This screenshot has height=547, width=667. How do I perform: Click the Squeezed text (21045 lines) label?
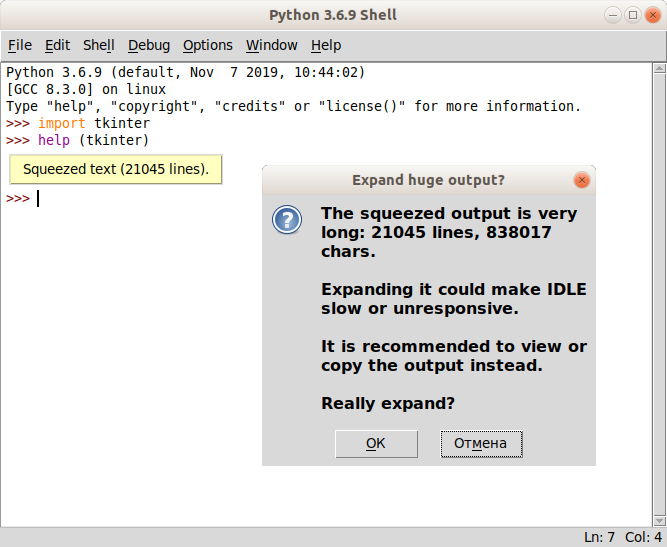point(116,169)
